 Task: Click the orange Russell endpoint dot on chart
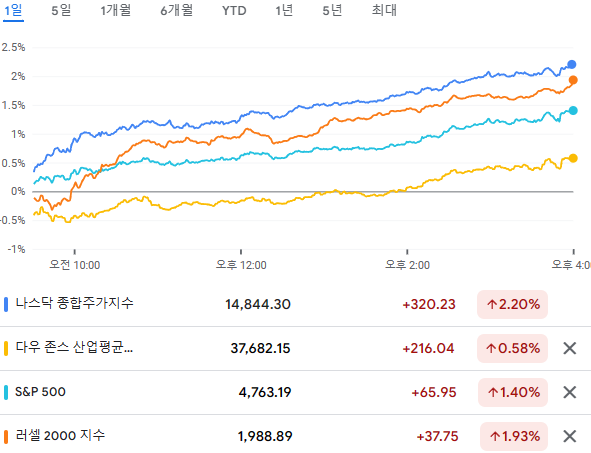pyautogui.click(x=573, y=80)
